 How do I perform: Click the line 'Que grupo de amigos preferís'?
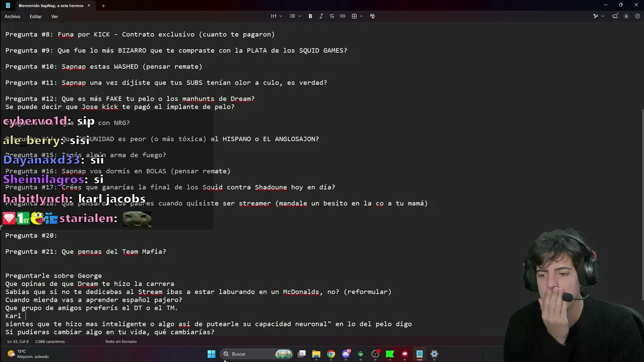(x=92, y=308)
